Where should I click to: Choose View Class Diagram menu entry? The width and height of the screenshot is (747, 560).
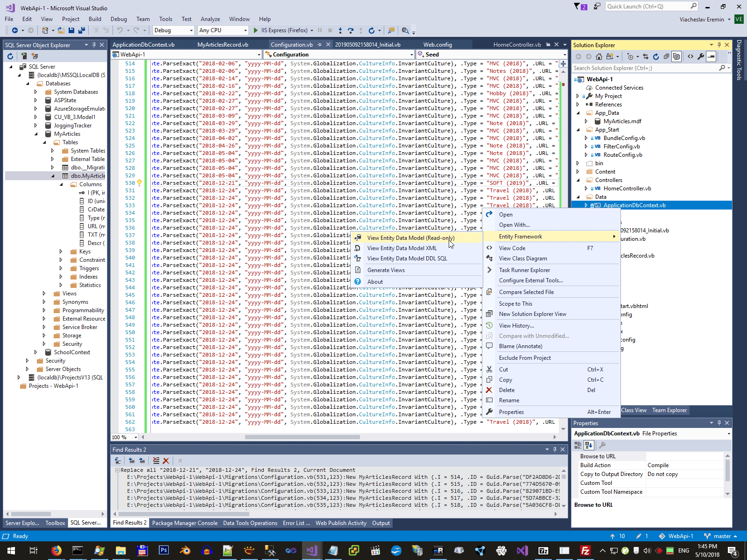523,259
